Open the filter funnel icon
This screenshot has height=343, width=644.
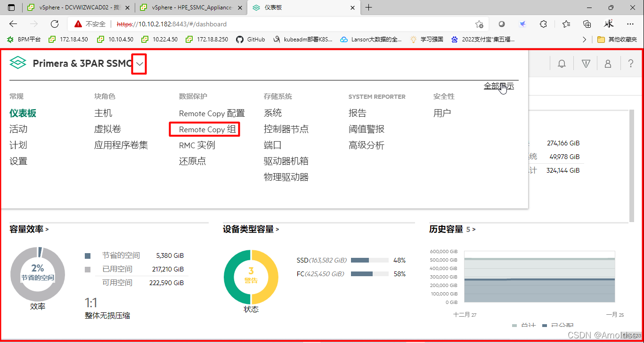(x=586, y=64)
